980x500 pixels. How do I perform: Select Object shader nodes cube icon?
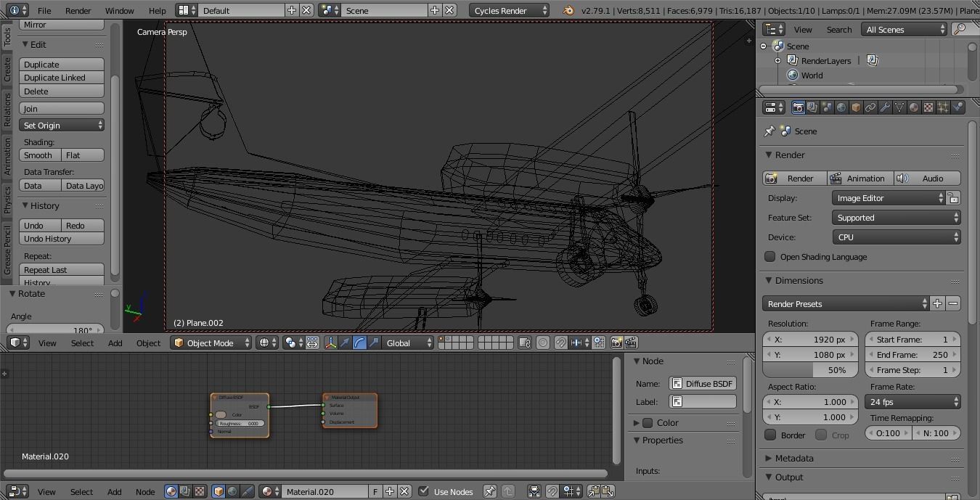tap(219, 491)
